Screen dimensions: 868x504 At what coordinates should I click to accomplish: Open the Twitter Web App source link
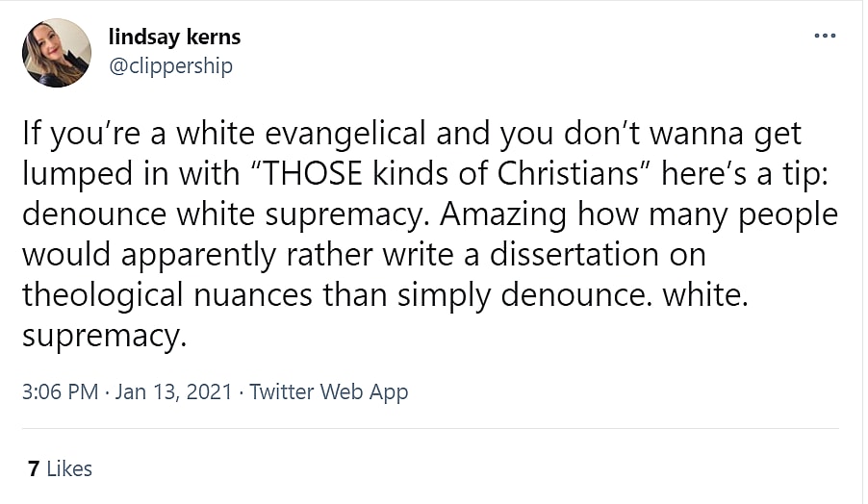(328, 391)
